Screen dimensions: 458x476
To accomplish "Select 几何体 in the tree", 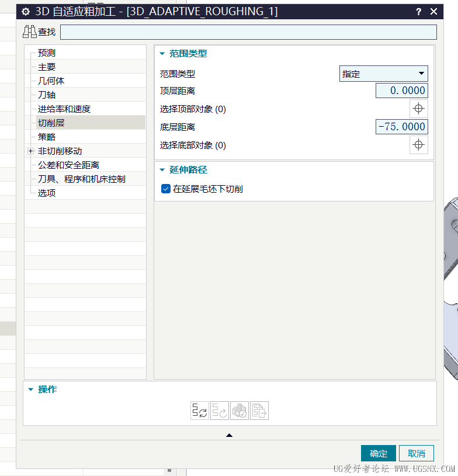I will (51, 81).
